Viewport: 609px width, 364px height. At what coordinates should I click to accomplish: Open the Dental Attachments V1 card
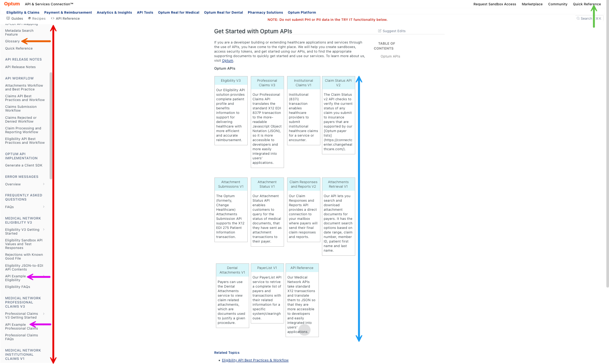[233, 296]
